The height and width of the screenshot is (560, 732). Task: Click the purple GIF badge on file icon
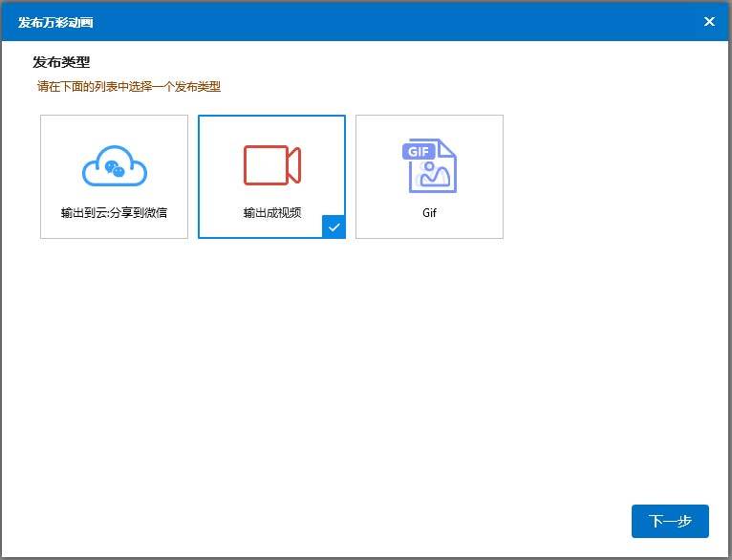420,152
